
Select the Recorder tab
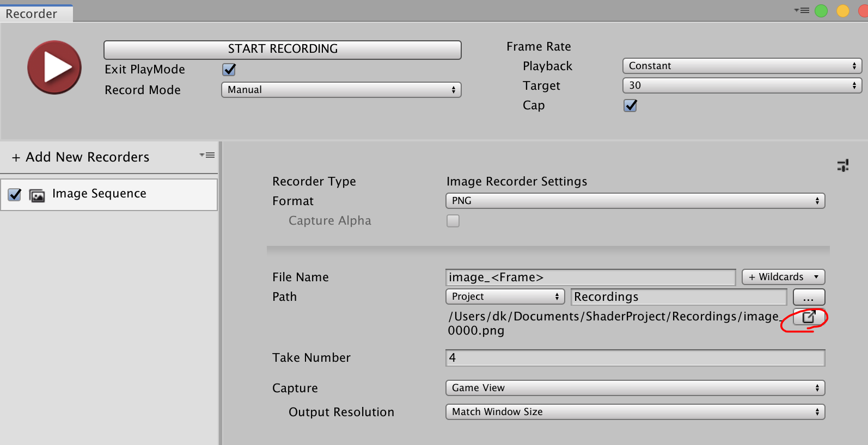pos(32,14)
